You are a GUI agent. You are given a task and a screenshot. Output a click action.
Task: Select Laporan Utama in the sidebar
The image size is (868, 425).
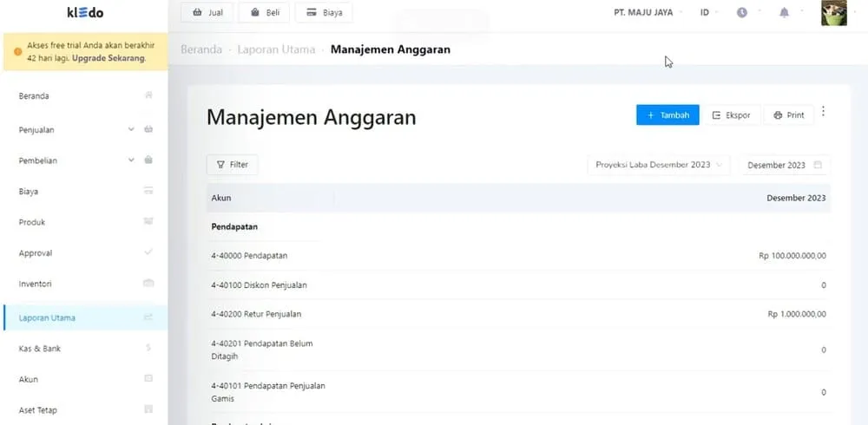tap(85, 317)
